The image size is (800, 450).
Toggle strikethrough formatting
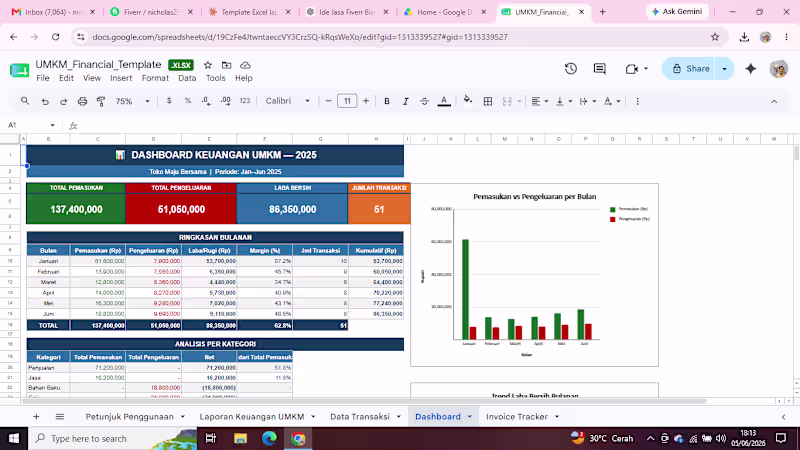(424, 101)
